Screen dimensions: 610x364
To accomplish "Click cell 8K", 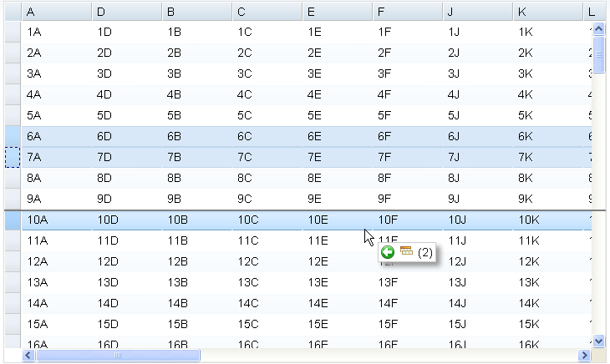I will coord(548,179).
